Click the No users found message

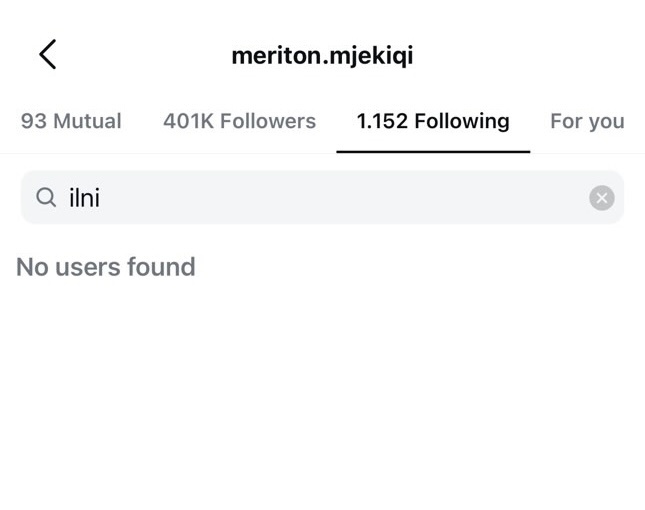coord(106,267)
